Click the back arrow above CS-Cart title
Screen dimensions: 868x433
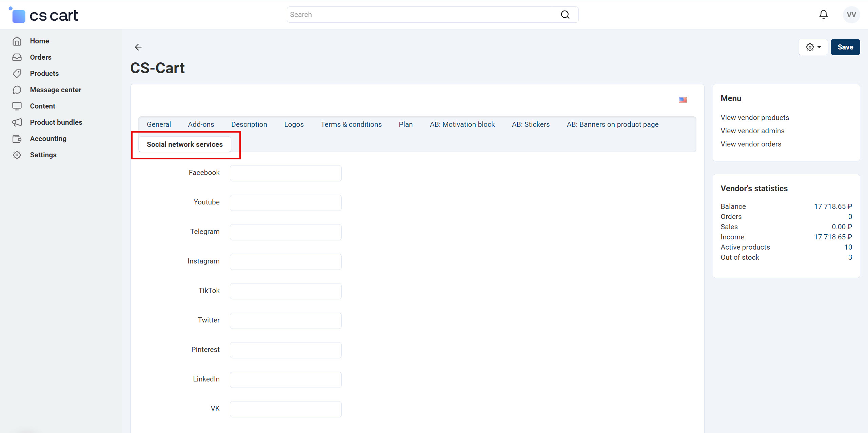138,47
